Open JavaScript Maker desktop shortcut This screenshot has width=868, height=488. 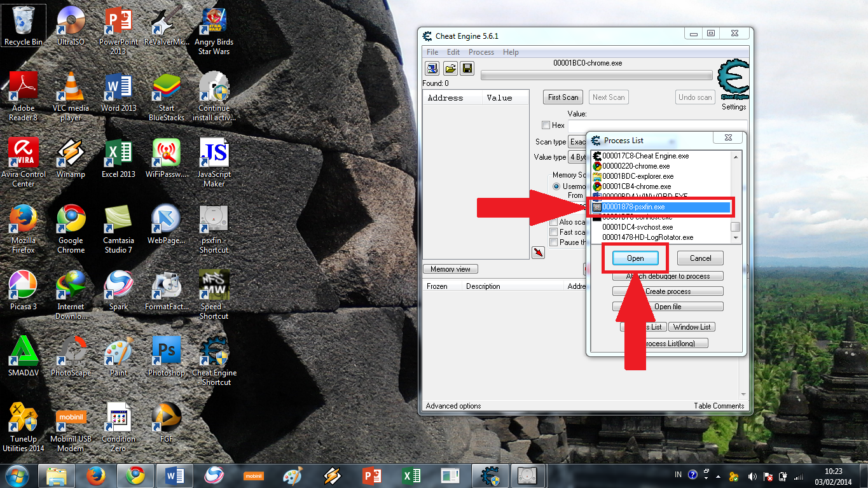click(x=214, y=163)
